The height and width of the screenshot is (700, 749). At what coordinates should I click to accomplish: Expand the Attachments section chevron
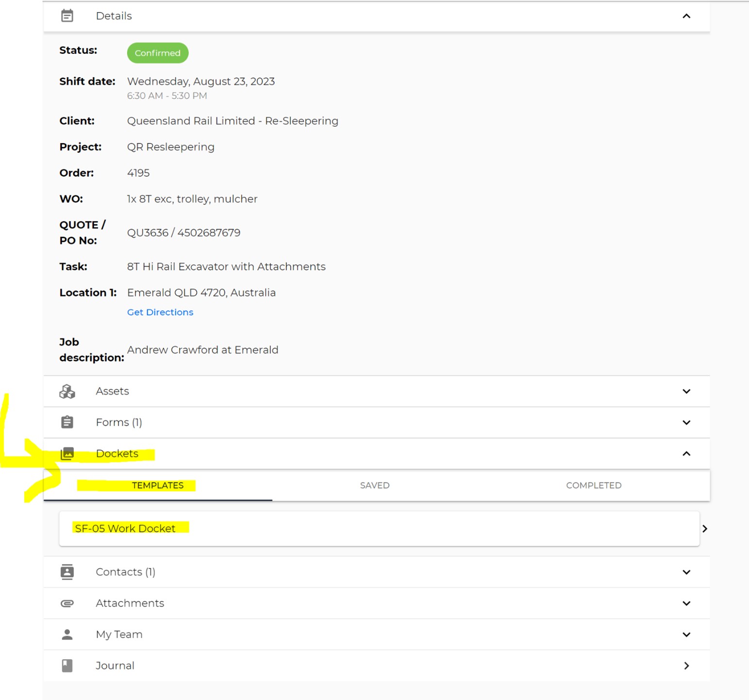686,603
